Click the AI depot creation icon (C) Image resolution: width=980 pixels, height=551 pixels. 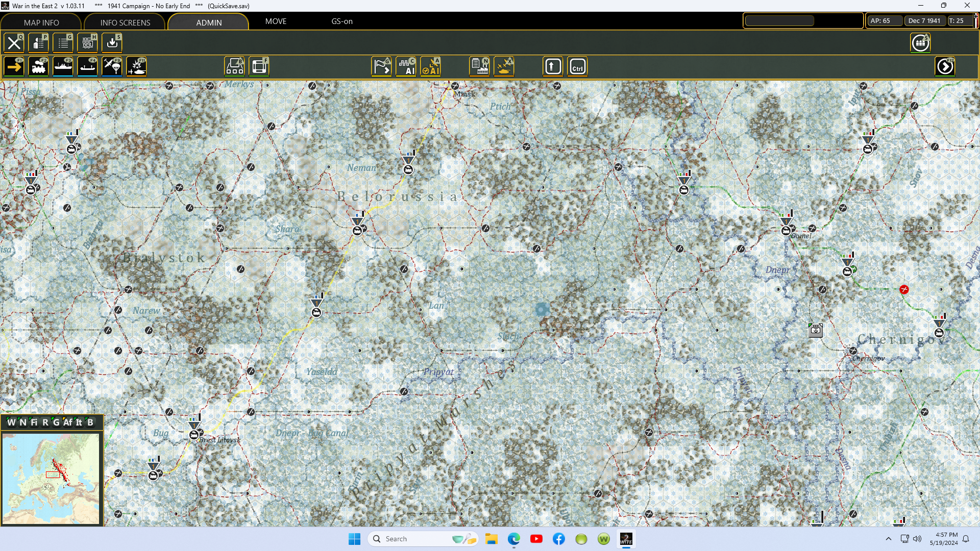pos(406,67)
